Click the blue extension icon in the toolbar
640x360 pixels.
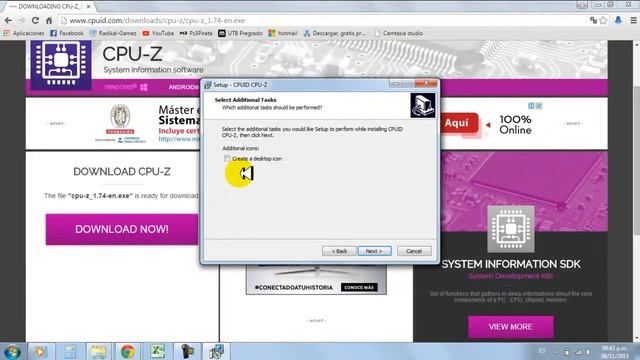point(618,20)
